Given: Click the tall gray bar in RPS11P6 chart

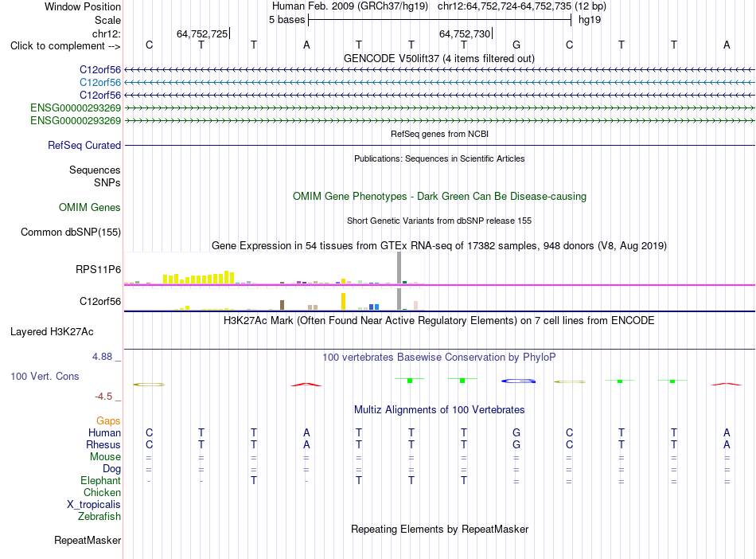Looking at the screenshot, I should tap(399, 268).
